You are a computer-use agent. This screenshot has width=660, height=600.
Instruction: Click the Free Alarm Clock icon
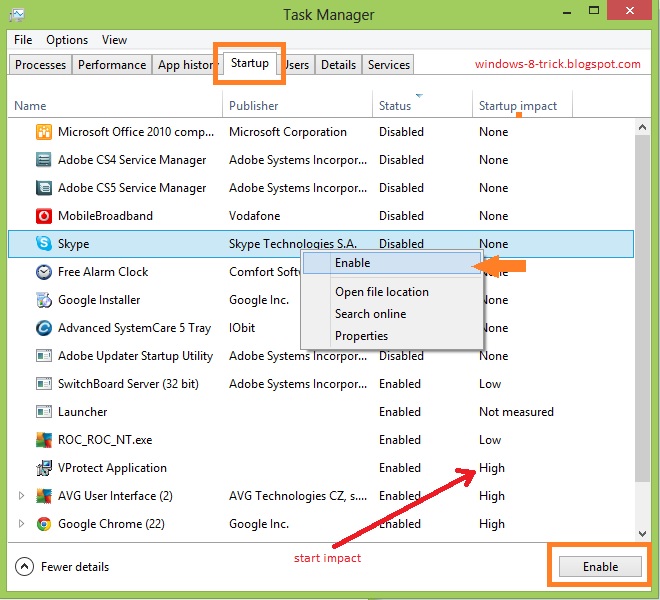[44, 272]
